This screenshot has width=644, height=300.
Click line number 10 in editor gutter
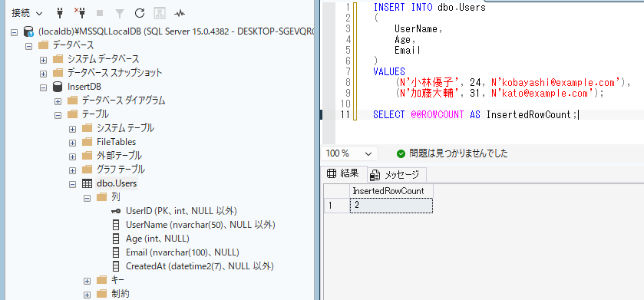345,104
